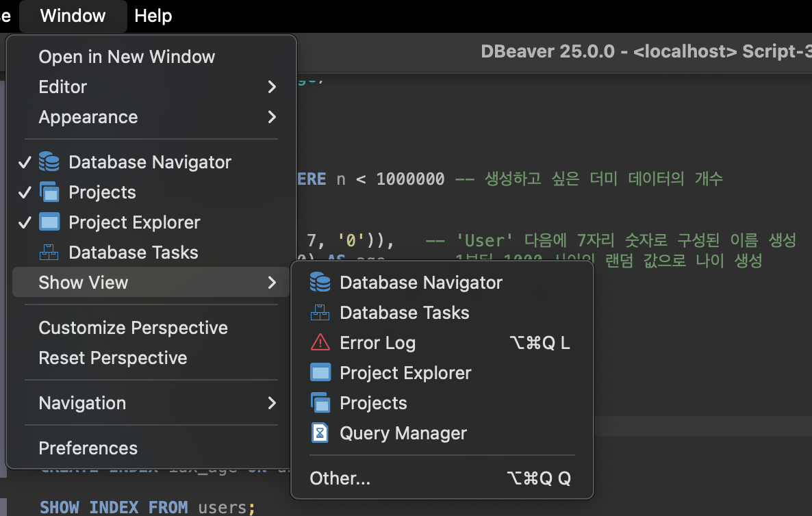Click Project Explorer icon in Show View submenu
The image size is (812, 516).
click(320, 372)
